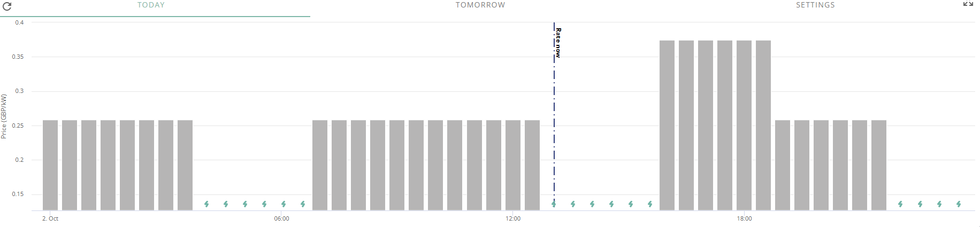
Task: Open the Settings tab
Action: (815, 5)
